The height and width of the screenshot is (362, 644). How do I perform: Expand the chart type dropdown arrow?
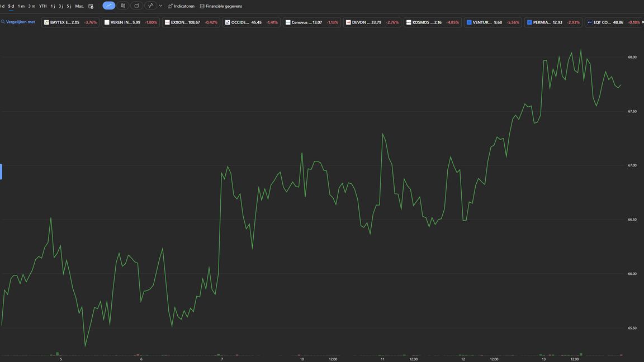[x=161, y=6]
